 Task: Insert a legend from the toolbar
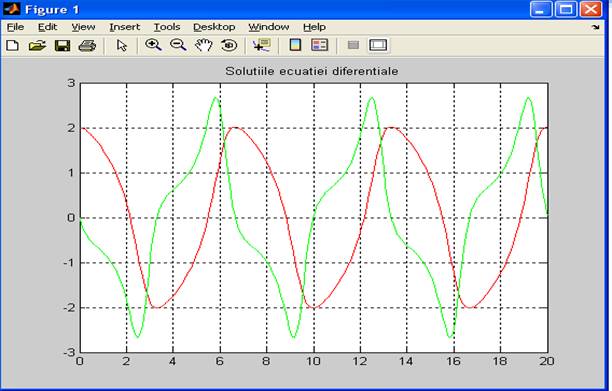pyautogui.click(x=319, y=45)
